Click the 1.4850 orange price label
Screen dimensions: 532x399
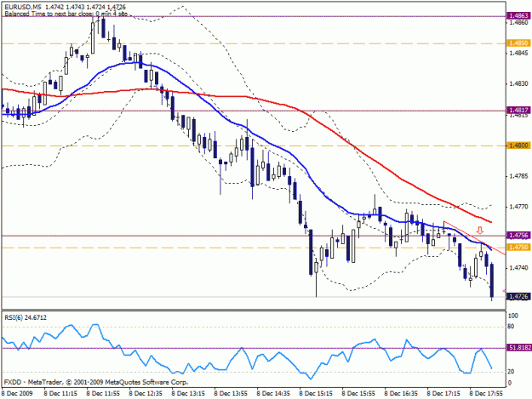518,43
